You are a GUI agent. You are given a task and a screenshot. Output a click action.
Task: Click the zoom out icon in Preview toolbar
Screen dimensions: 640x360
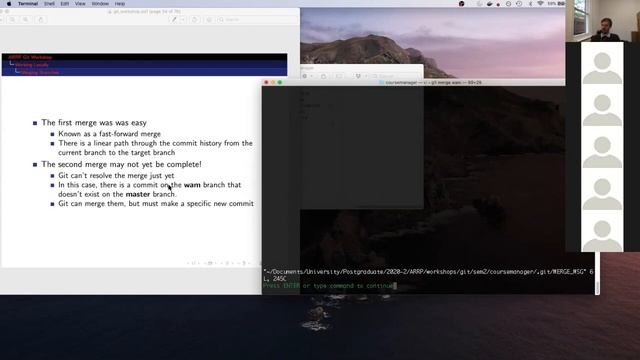(13, 20)
